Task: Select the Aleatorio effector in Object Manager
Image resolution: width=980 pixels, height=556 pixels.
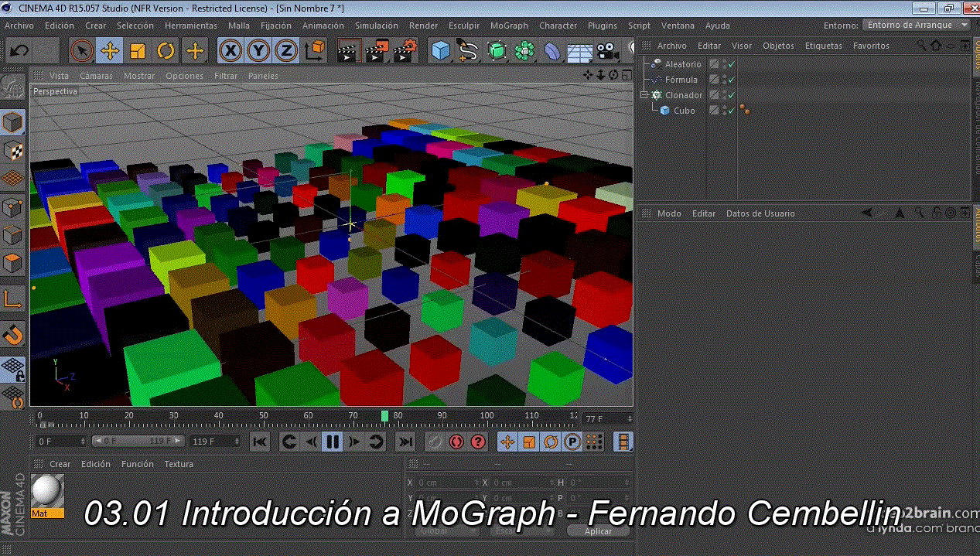Action: tap(683, 64)
